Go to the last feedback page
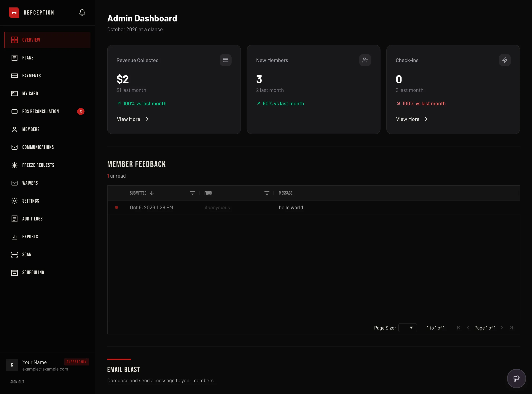The height and width of the screenshot is (394, 532). (x=511, y=328)
